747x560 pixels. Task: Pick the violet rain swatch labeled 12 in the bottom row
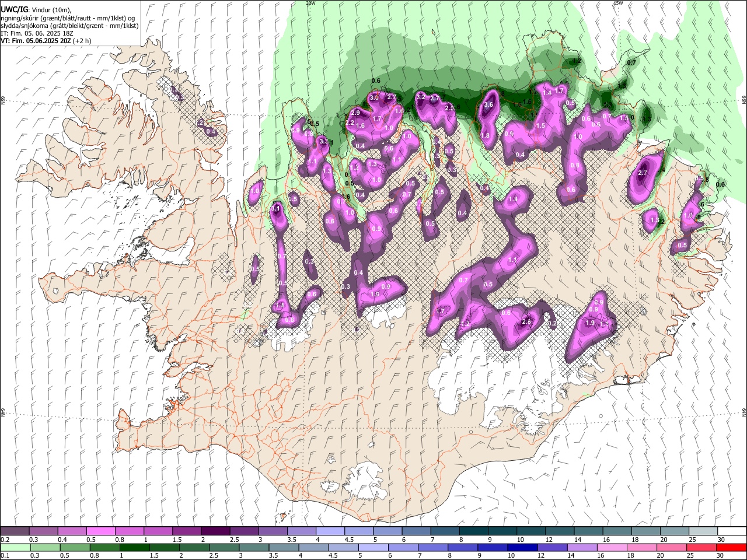(x=551, y=547)
